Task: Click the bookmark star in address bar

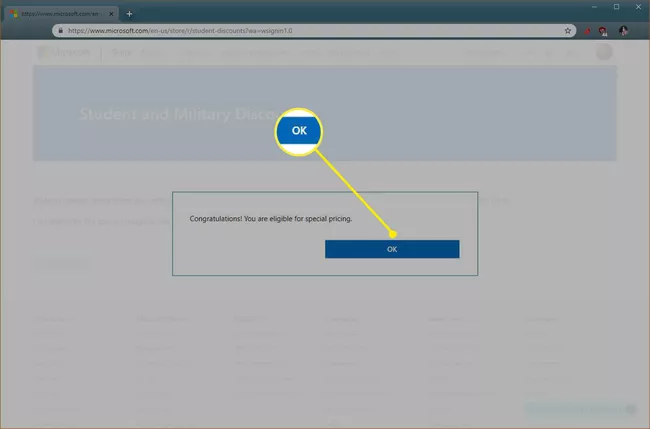Action: [x=568, y=31]
